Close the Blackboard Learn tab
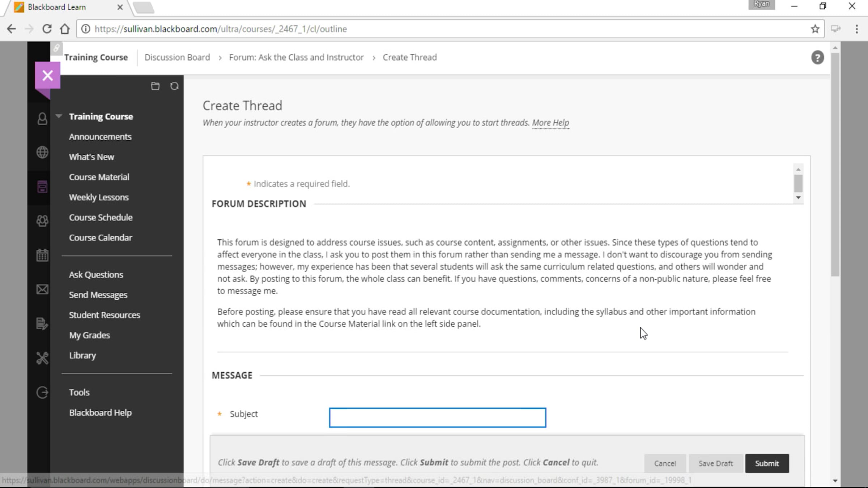 click(120, 7)
